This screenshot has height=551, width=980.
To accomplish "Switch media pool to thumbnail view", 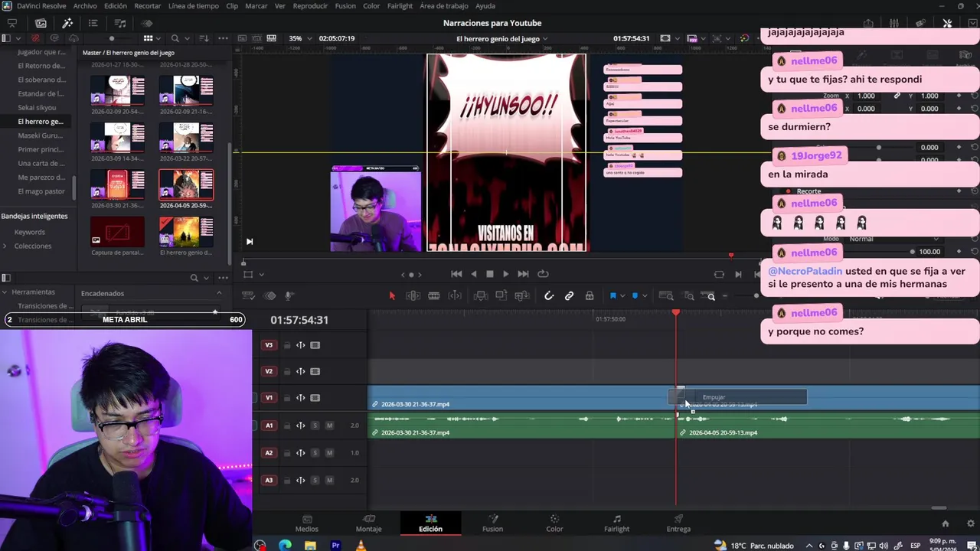I will tap(149, 38).
